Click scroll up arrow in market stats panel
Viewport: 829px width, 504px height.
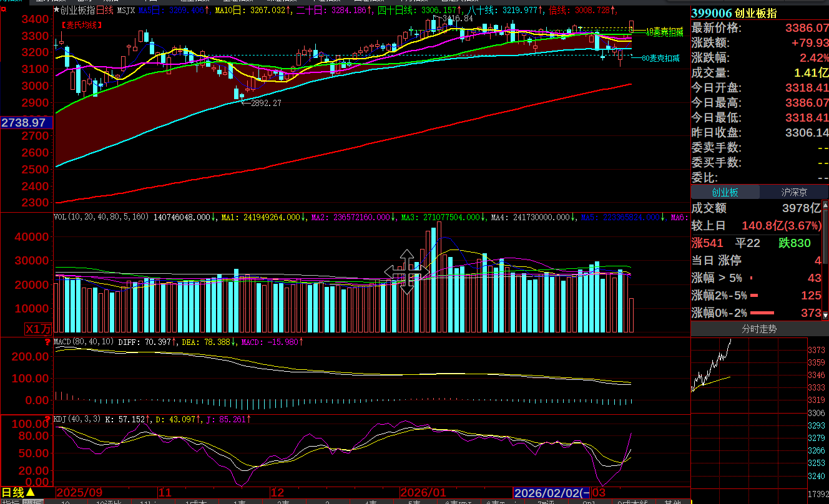click(x=825, y=205)
